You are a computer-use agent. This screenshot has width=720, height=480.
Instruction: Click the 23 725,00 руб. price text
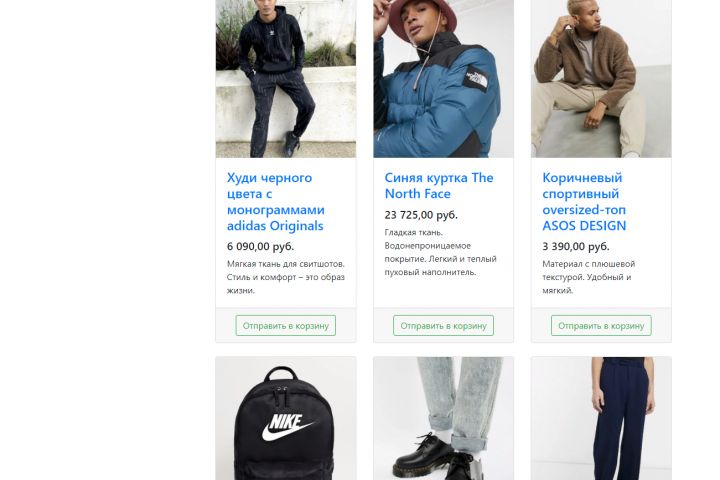pyautogui.click(x=421, y=214)
